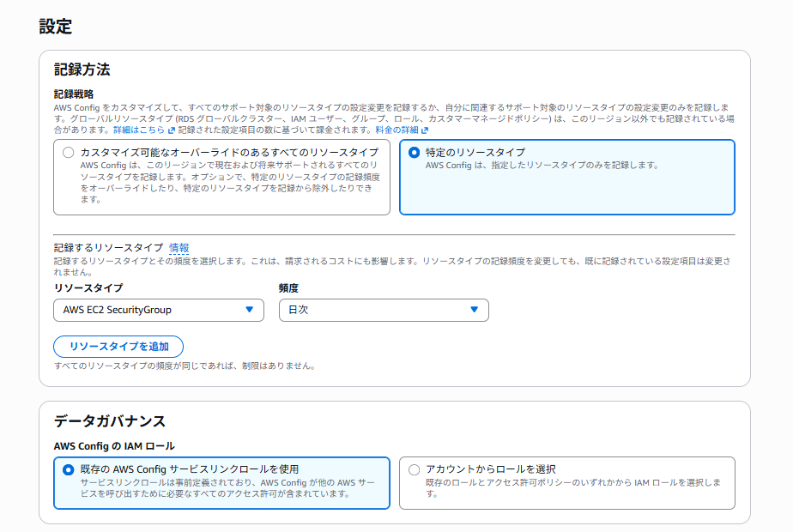Click the 頻度 field label
793x532 pixels.
288,287
